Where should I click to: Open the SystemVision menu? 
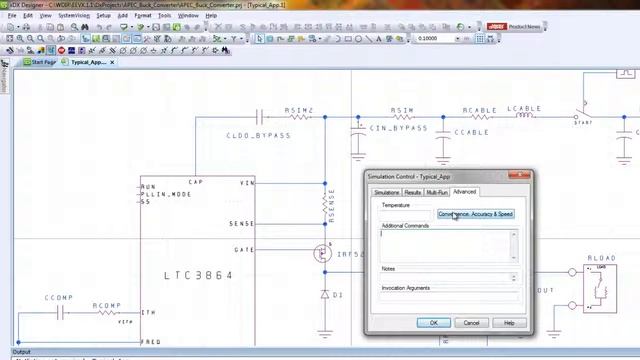[74, 16]
